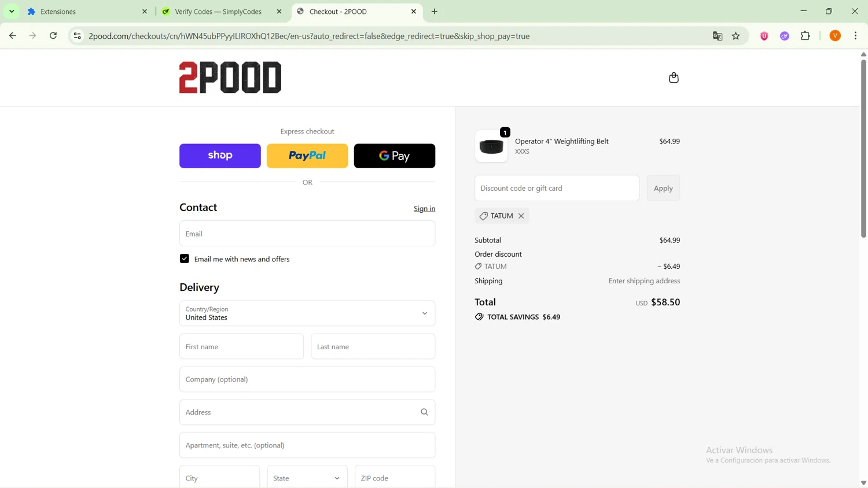
Task: Minimize the Chrome window
Action: [x=803, y=11]
